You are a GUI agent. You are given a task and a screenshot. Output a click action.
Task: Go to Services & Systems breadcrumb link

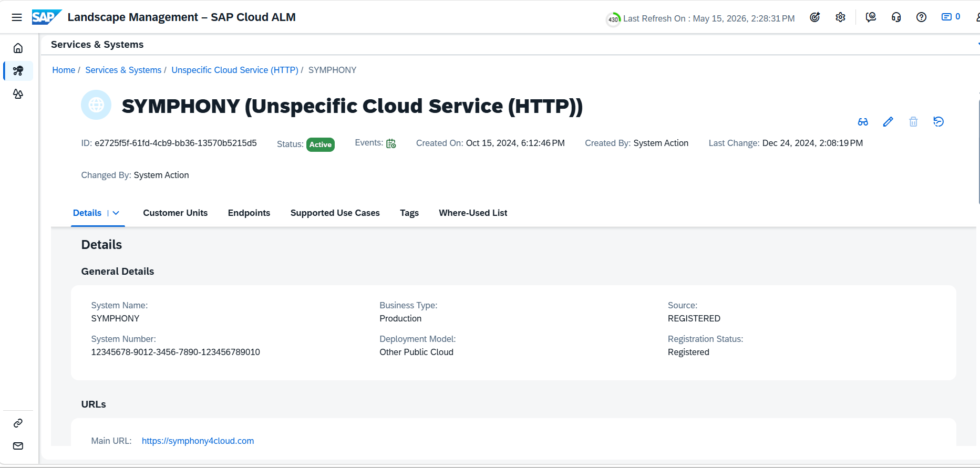pyautogui.click(x=123, y=70)
